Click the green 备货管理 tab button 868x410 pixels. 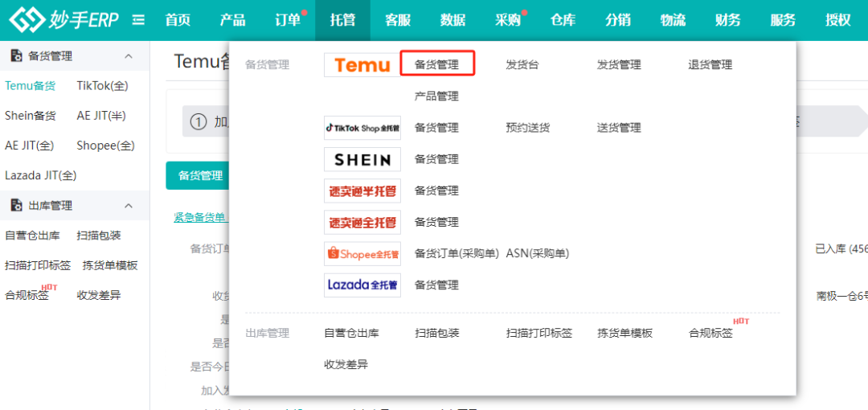198,176
